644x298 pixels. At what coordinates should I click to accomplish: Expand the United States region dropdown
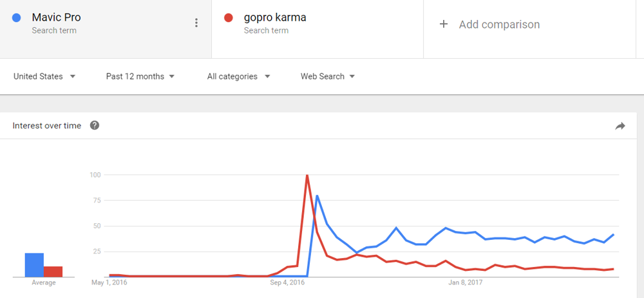(x=44, y=77)
